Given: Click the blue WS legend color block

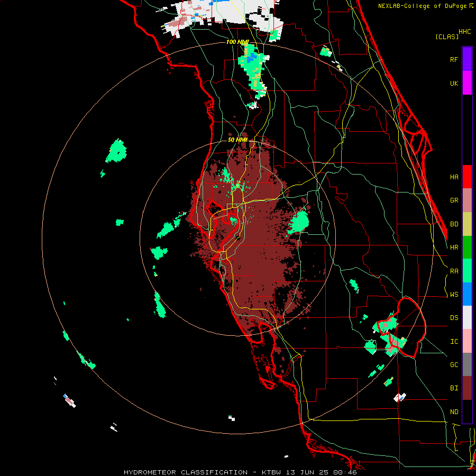Looking at the screenshot, I should pyautogui.click(x=467, y=294).
